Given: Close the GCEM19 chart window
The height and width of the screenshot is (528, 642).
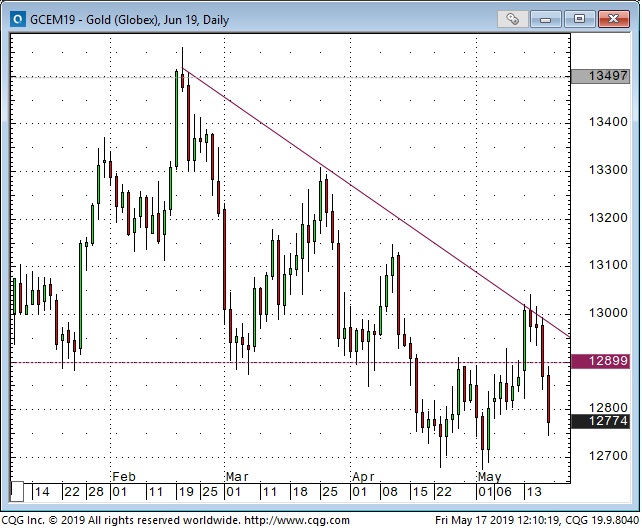Looking at the screenshot, I should pos(613,19).
